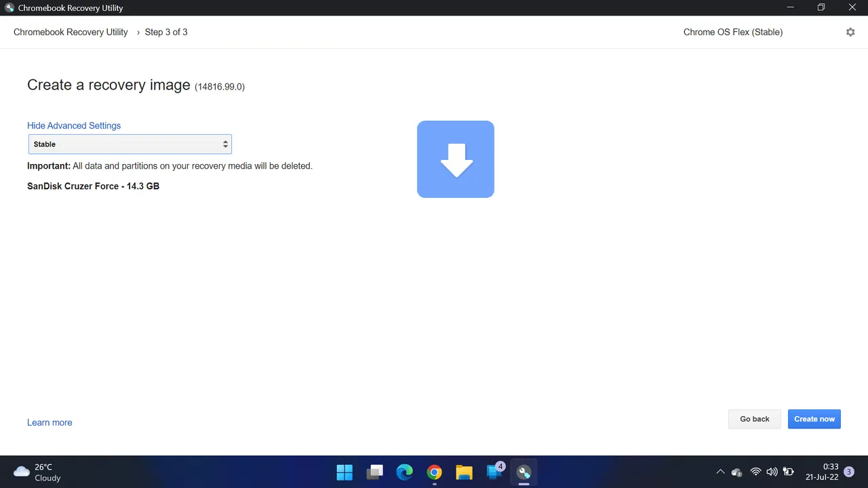Open Google Chrome from the taskbar
The image size is (868, 488).
coord(434,472)
